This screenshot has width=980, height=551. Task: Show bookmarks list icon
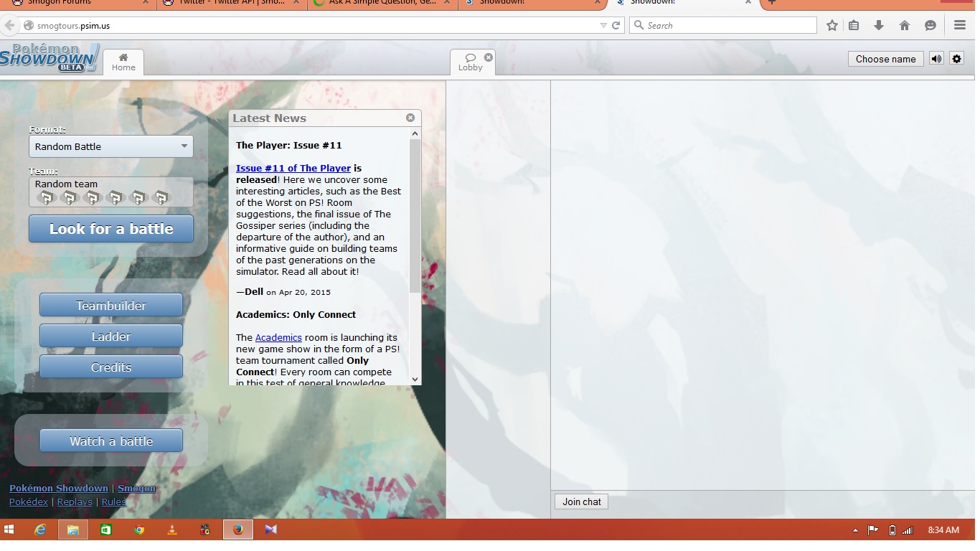(854, 25)
